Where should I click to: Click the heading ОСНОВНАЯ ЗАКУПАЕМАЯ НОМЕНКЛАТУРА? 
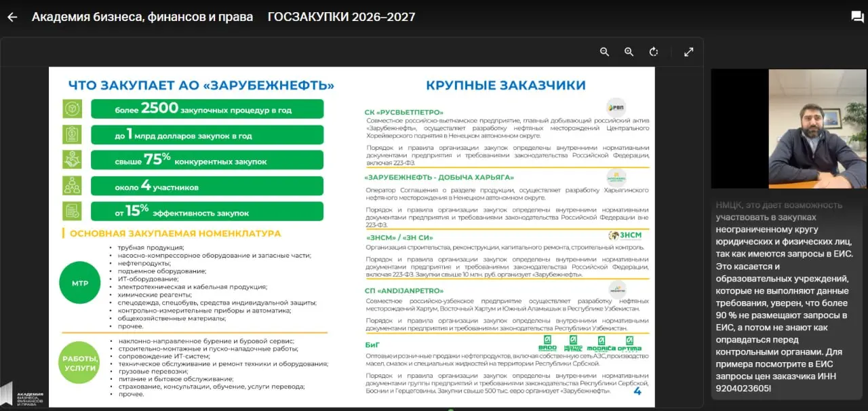tap(175, 233)
